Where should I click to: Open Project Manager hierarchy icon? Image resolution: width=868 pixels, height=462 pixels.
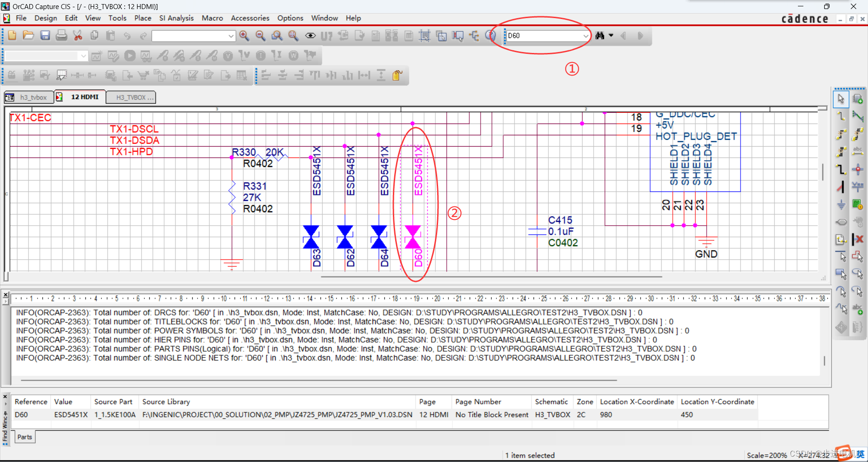474,36
